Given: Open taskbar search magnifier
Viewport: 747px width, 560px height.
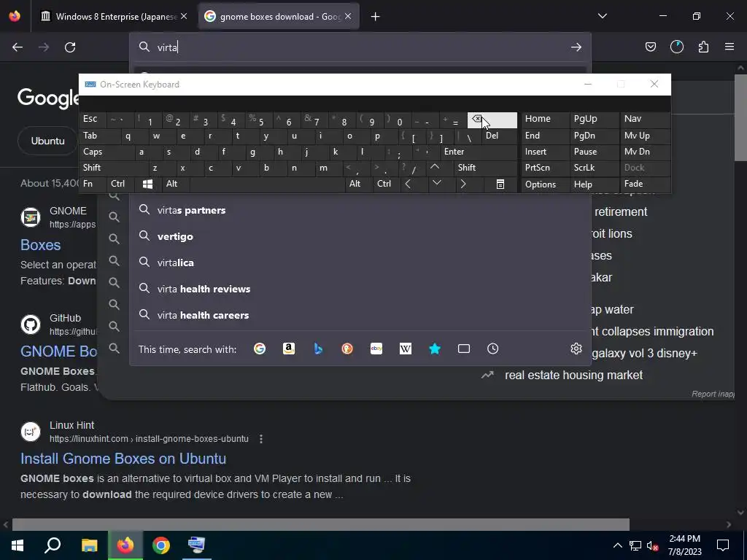Looking at the screenshot, I should click(53, 545).
